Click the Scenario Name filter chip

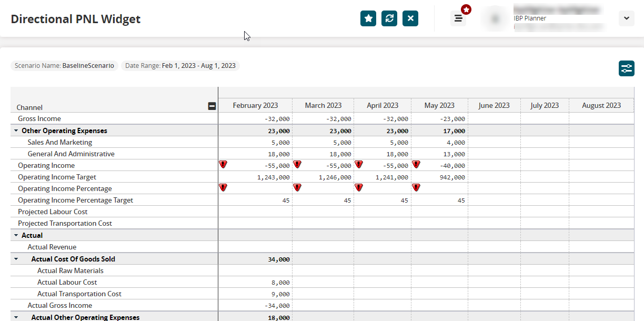coord(64,66)
